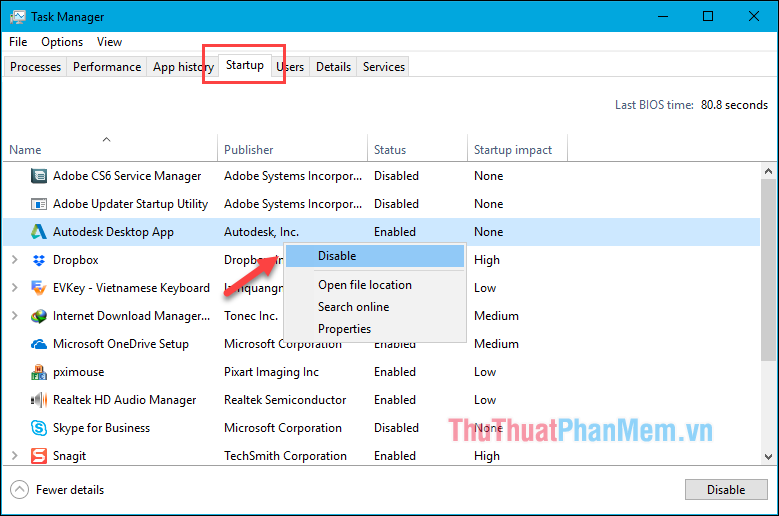
Task: Switch to the App history tab
Action: (183, 67)
